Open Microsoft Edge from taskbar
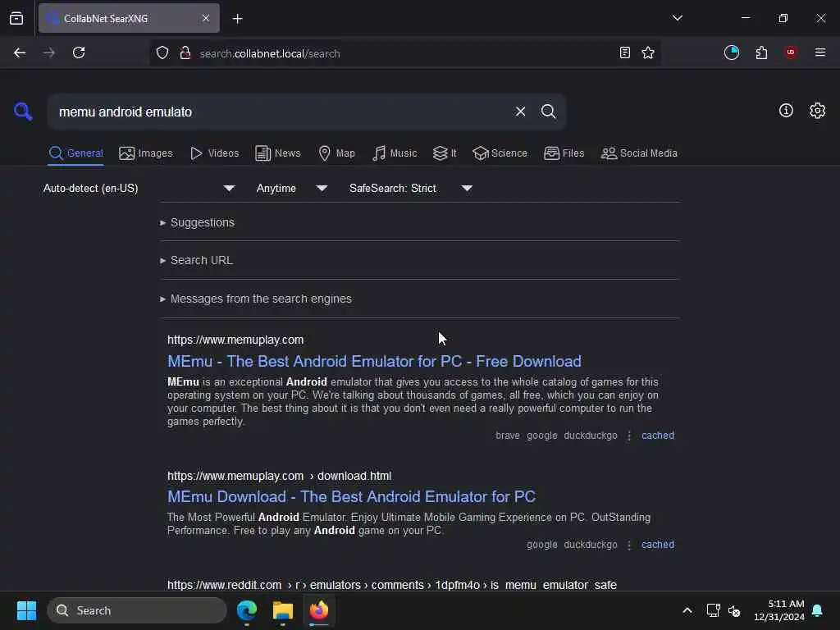The width and height of the screenshot is (840, 630). (247, 610)
